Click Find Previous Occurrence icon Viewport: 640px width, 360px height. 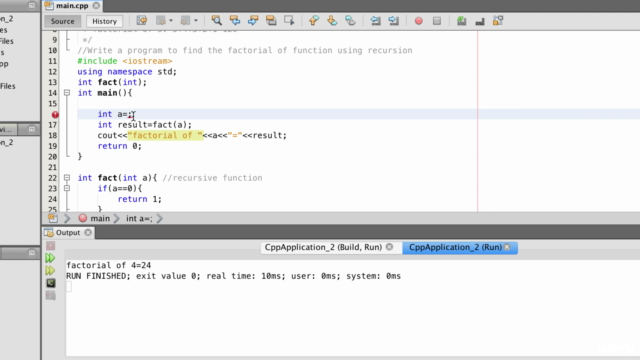point(235,21)
